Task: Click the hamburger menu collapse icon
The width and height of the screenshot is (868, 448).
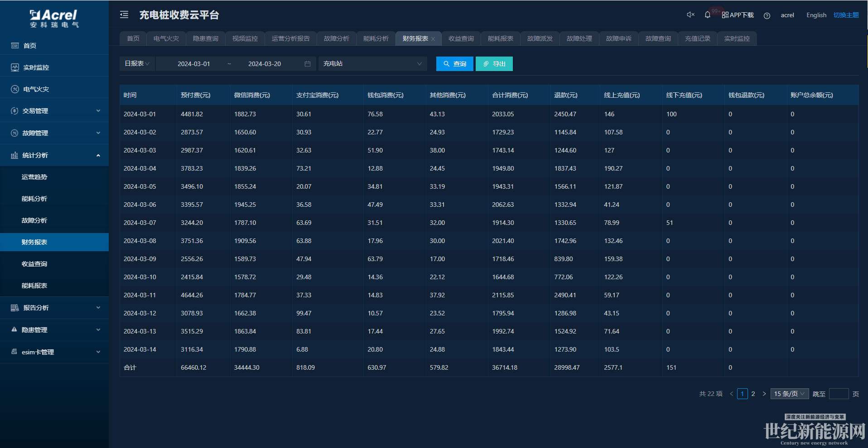Action: coord(124,15)
